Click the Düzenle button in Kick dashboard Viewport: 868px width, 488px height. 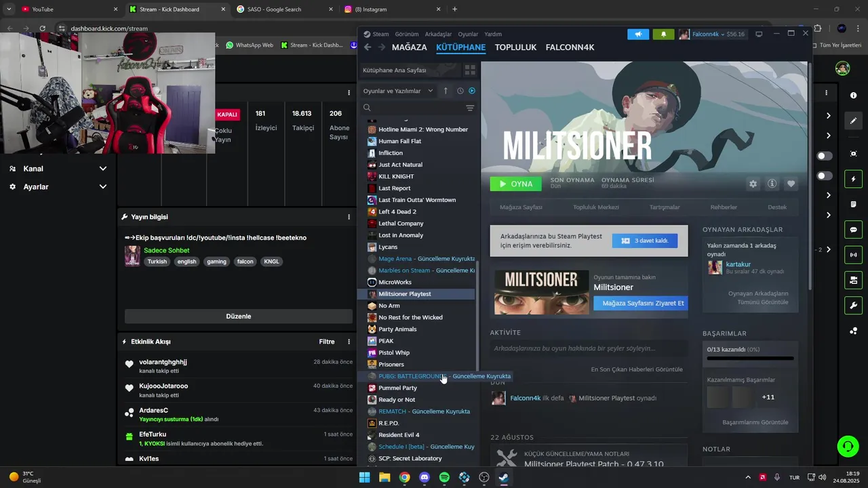click(x=239, y=317)
